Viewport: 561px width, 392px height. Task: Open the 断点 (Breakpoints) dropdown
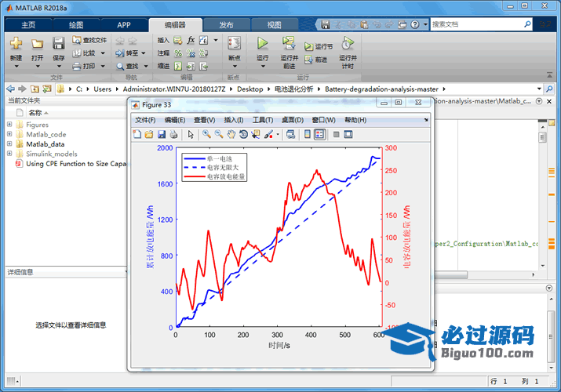[x=234, y=58]
